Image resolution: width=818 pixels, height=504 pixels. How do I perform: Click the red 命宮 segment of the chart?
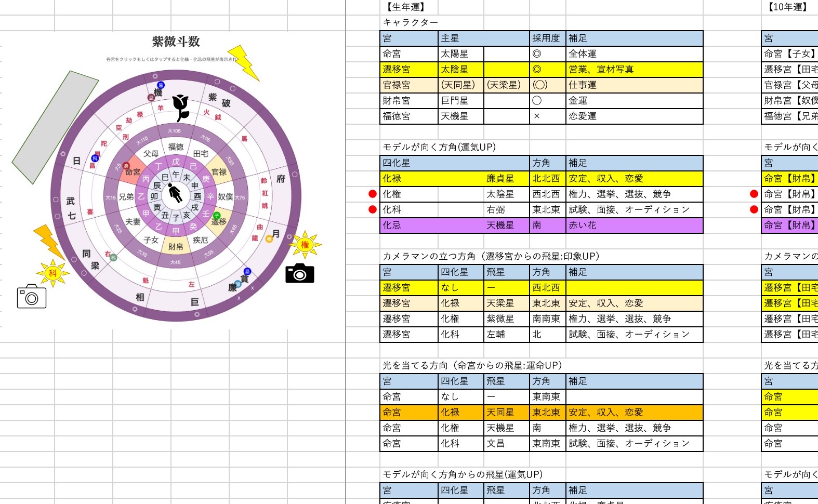coord(131,171)
